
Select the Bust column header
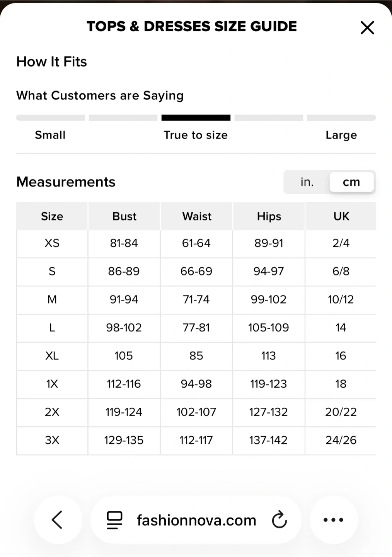[x=124, y=216]
